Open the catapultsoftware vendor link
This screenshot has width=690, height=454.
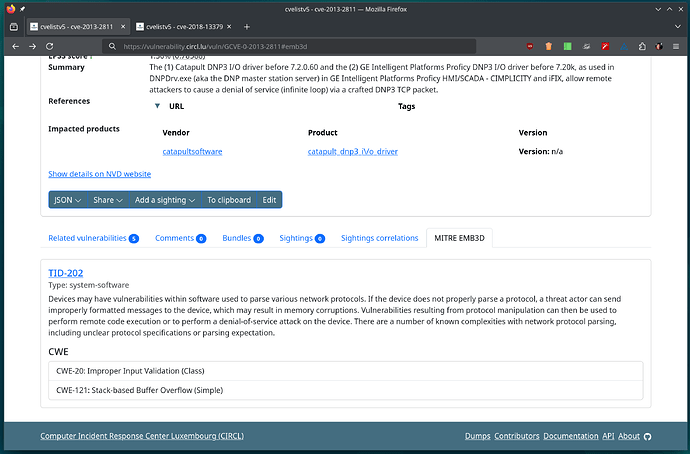192,151
